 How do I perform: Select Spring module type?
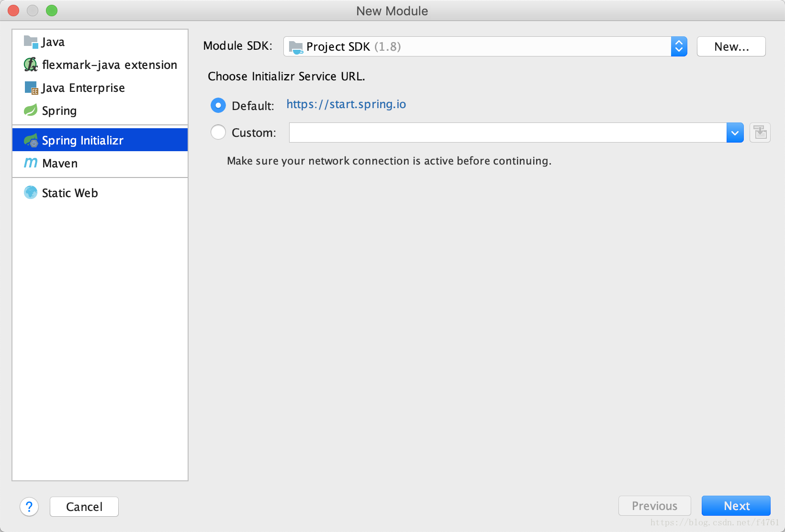point(100,111)
